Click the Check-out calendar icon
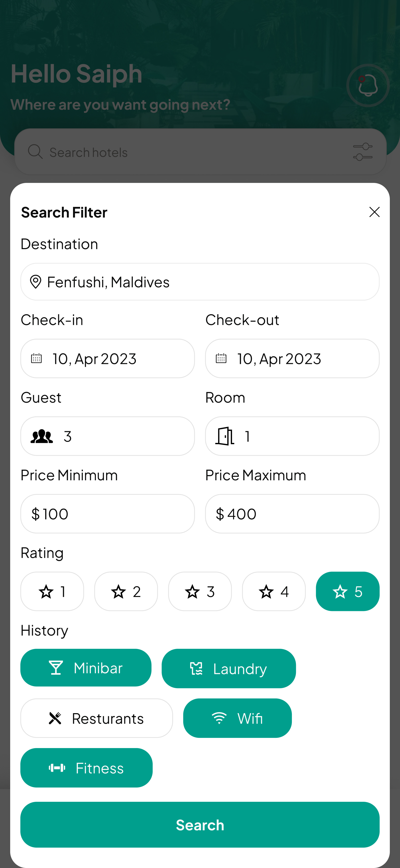This screenshot has width=400, height=868. 221,358
